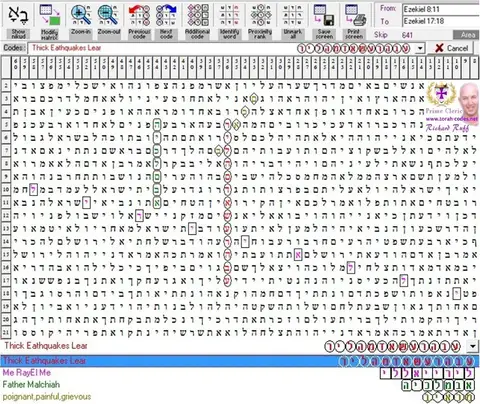Click the Hebrew letters beside Me RayEl Me
This screenshot has height=404, width=480.
(427, 373)
